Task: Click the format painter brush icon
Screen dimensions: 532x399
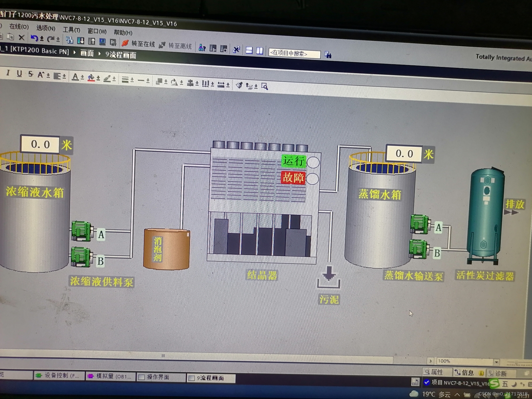Action: pos(239,85)
